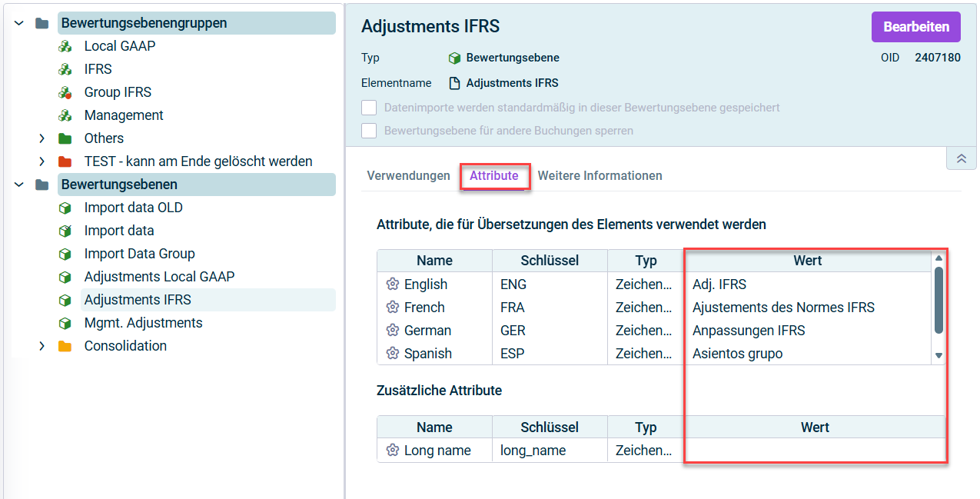This screenshot has width=980, height=499.
Task: Enable Datenimporte werden standardmäßig gespeichert checkbox
Action: click(369, 108)
